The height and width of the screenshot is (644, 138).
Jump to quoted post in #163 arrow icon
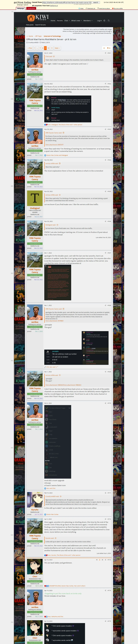[x=63, y=133]
